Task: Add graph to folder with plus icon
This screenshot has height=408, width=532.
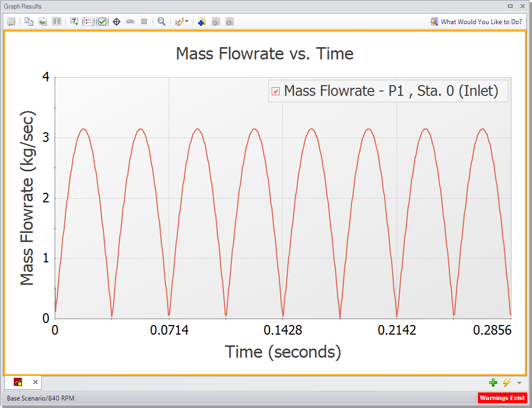Action: pos(202,22)
